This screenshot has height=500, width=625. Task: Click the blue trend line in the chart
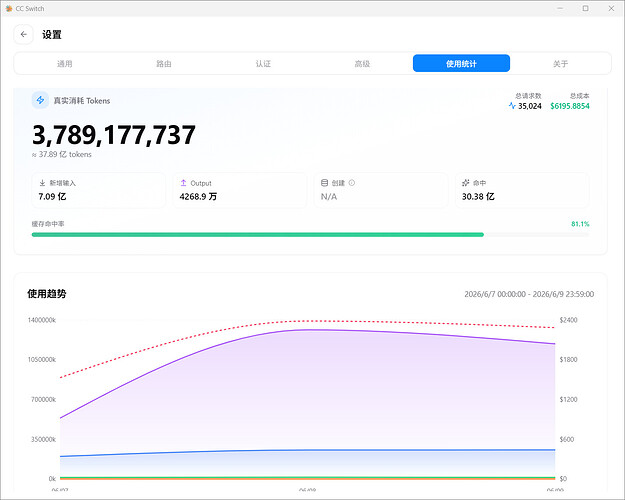pyautogui.click(x=307, y=450)
